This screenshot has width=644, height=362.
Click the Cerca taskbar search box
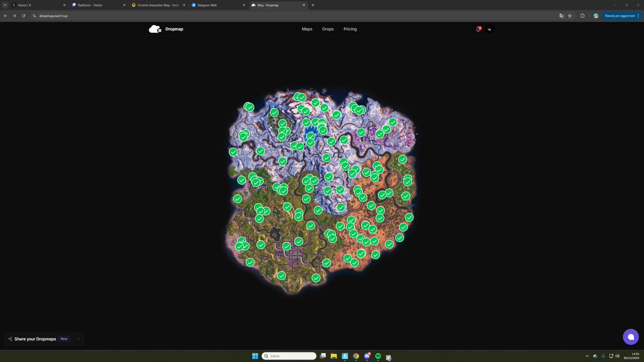click(x=289, y=356)
